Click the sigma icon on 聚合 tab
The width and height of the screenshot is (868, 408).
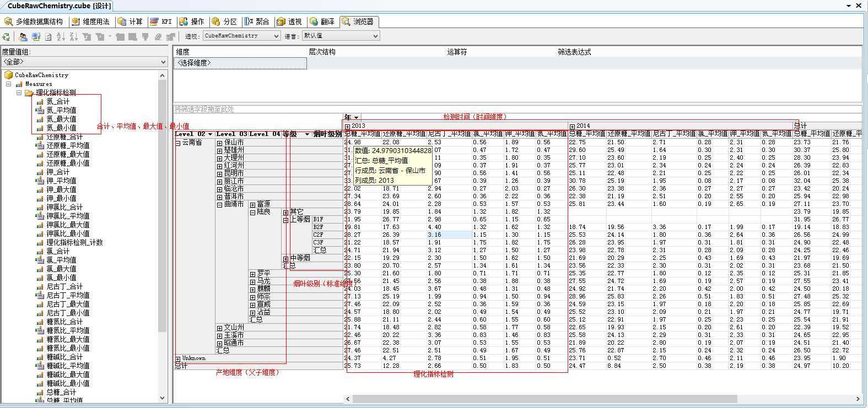pos(248,21)
